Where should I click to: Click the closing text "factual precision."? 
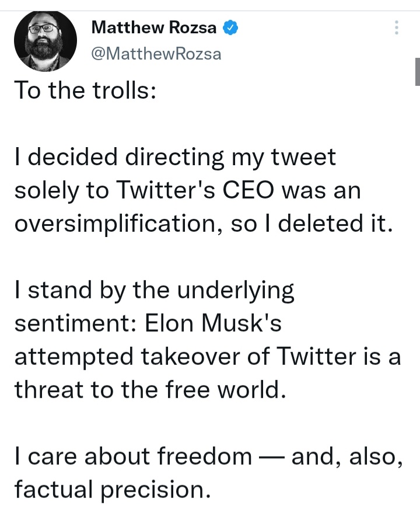113,490
